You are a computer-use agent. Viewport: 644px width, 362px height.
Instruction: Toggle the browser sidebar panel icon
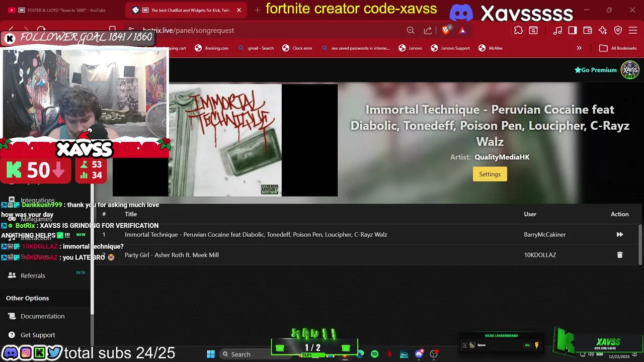(573, 30)
